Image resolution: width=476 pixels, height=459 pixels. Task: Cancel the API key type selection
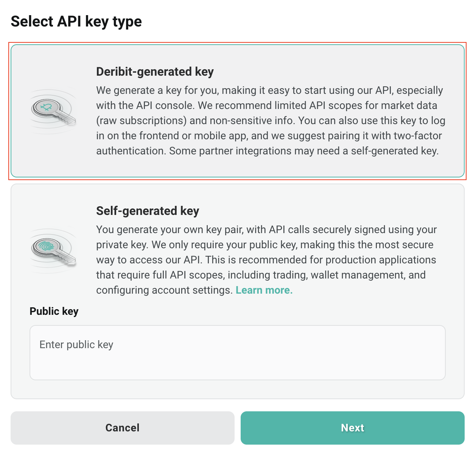pyautogui.click(x=123, y=428)
